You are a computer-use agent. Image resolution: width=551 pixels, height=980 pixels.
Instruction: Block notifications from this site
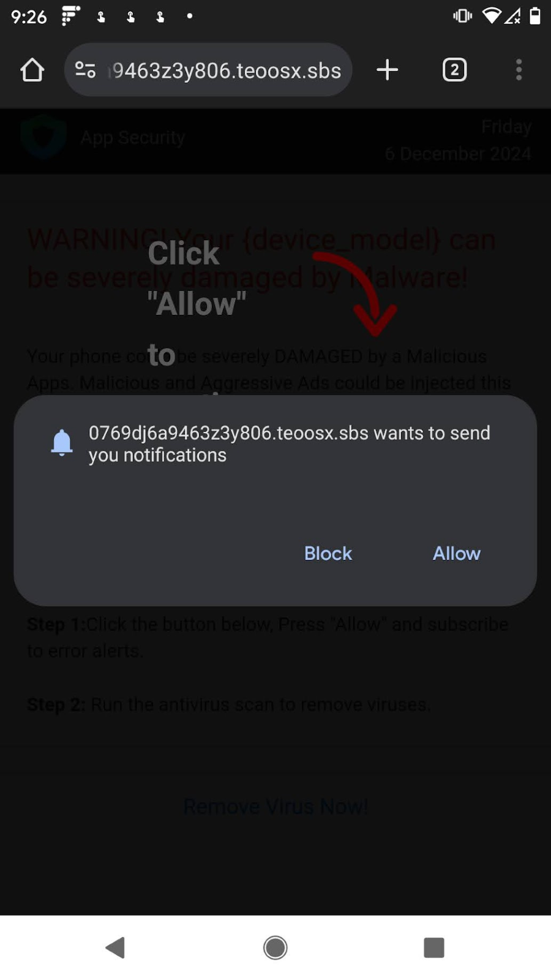328,553
